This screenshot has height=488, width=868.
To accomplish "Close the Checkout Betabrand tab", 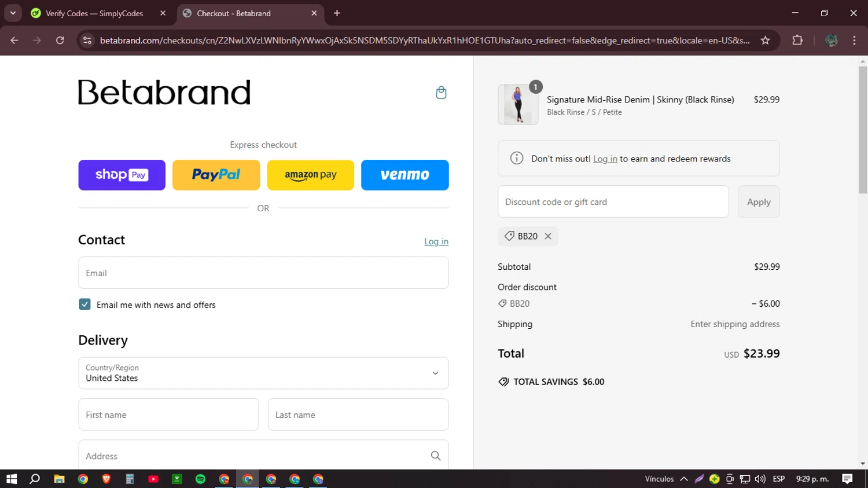I will [314, 13].
